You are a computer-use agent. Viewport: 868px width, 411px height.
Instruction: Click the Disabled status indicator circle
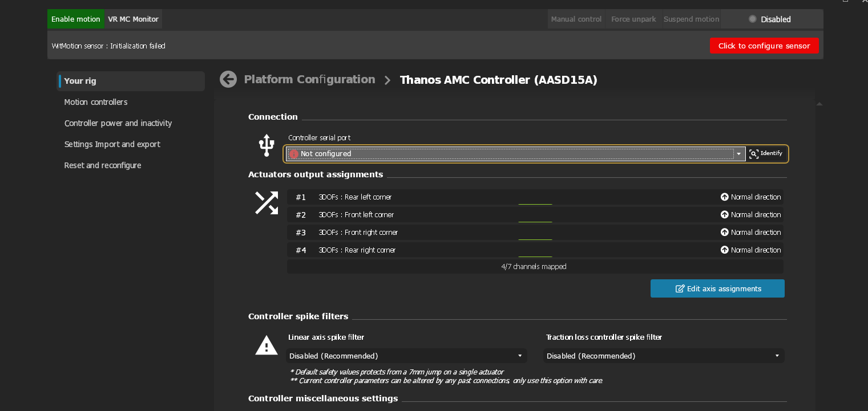point(752,18)
